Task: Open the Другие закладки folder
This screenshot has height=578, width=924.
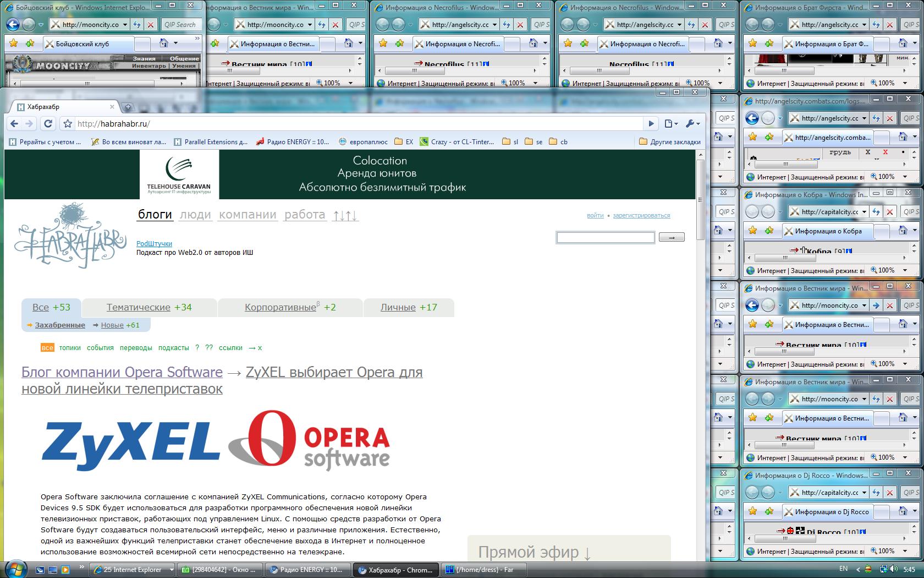Action: coord(670,142)
